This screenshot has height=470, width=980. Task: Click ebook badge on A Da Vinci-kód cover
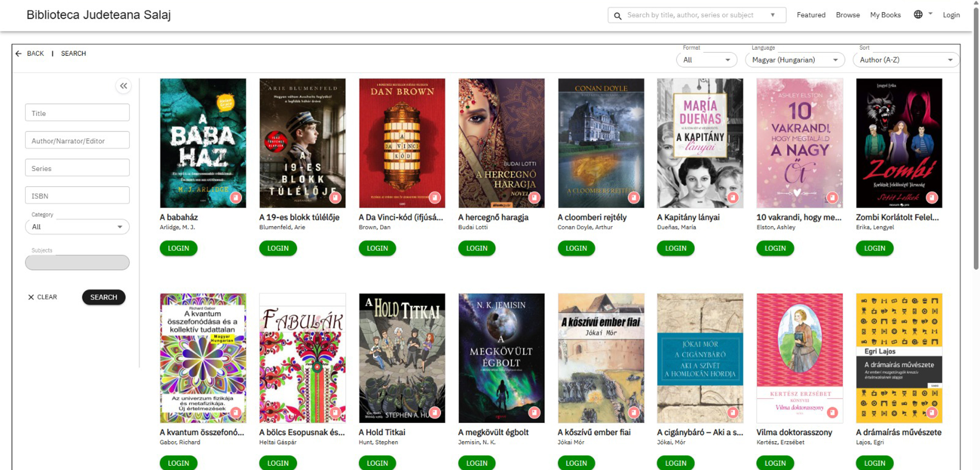[435, 198]
